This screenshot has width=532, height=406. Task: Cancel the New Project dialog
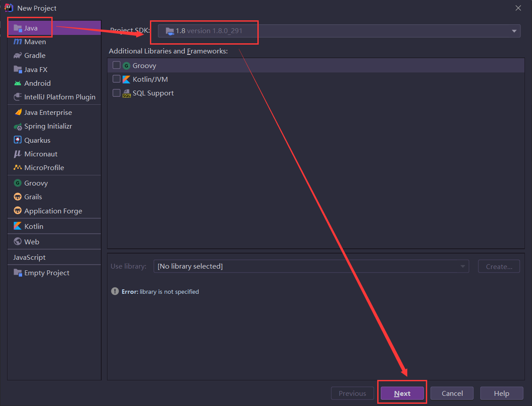tap(452, 393)
